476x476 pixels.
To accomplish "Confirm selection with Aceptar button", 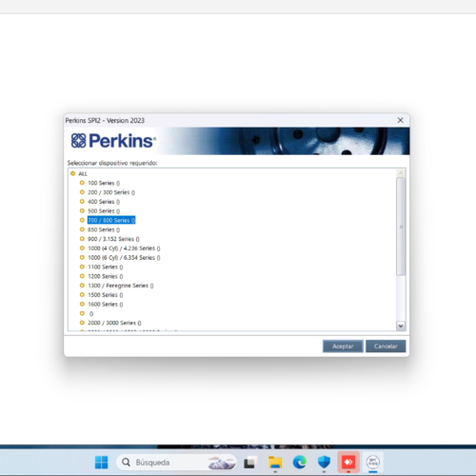I will tap(343, 347).
